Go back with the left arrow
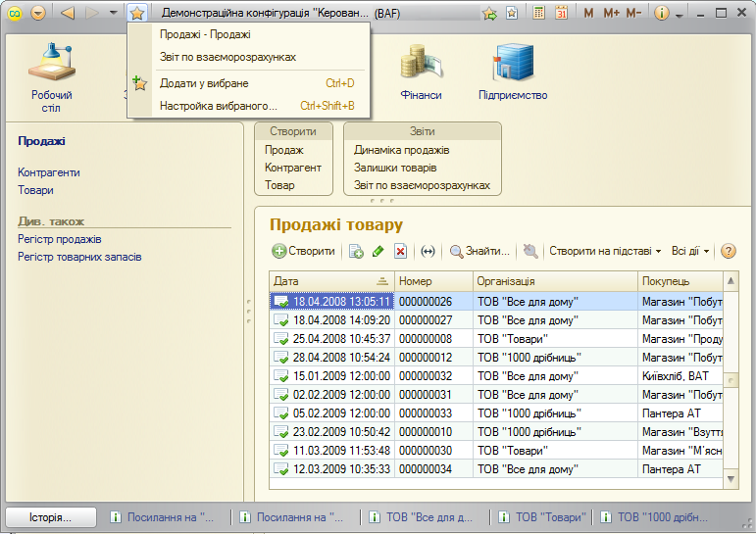This screenshot has width=756, height=534. [x=68, y=13]
